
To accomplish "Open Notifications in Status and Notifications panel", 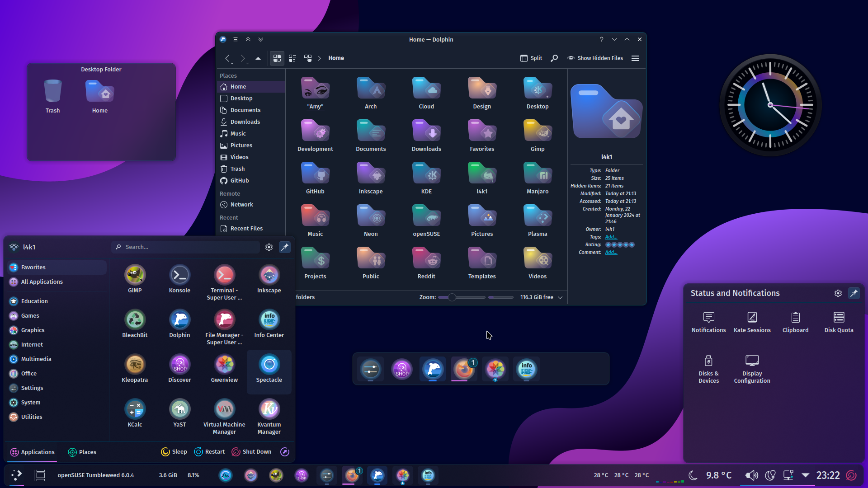I will [708, 322].
